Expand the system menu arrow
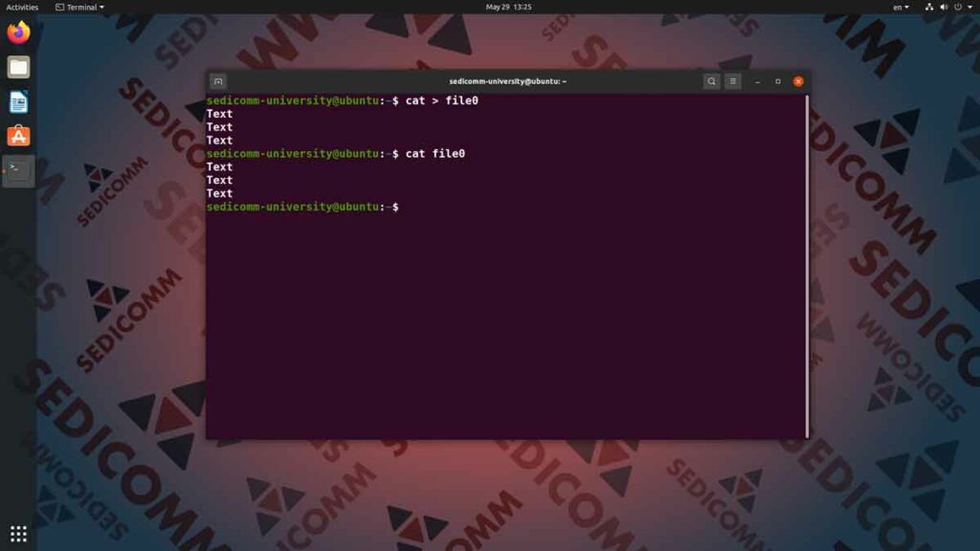980x551 pixels. click(x=970, y=7)
